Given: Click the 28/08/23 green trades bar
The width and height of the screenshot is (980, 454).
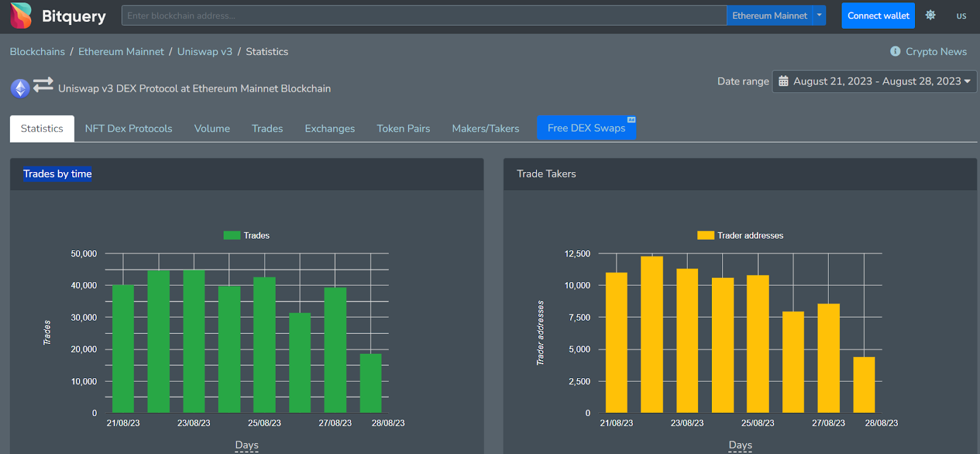Looking at the screenshot, I should 371,383.
